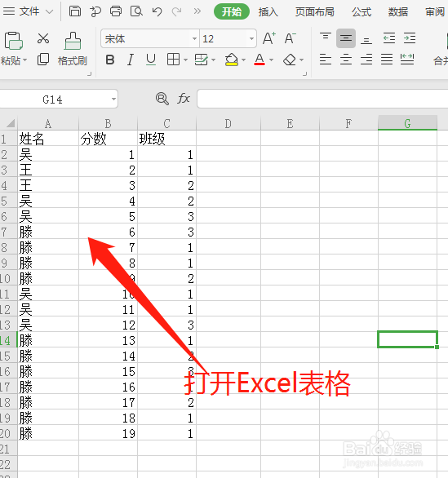Click the Redo arrow
This screenshot has width=448, height=478.
[x=176, y=11]
